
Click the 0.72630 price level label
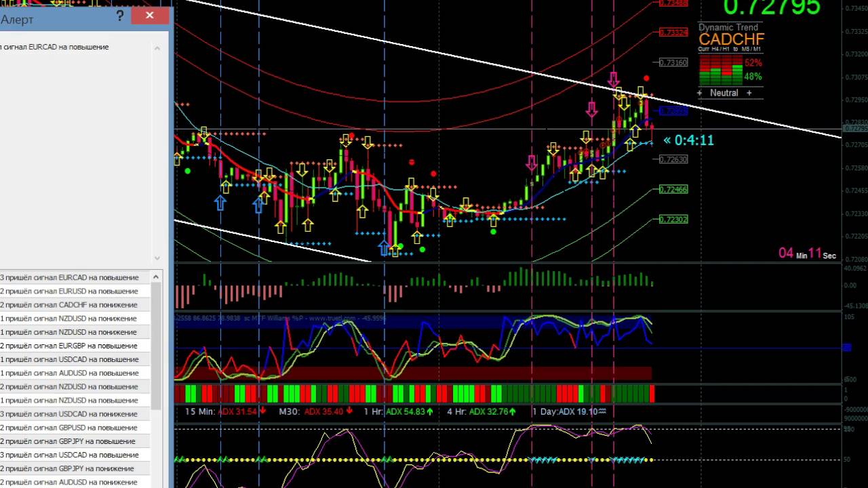(x=673, y=159)
